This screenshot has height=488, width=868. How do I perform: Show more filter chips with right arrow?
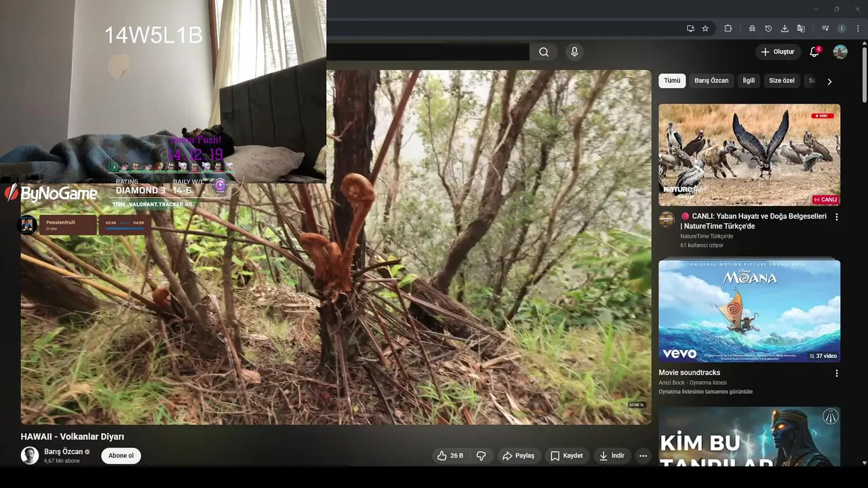(829, 81)
